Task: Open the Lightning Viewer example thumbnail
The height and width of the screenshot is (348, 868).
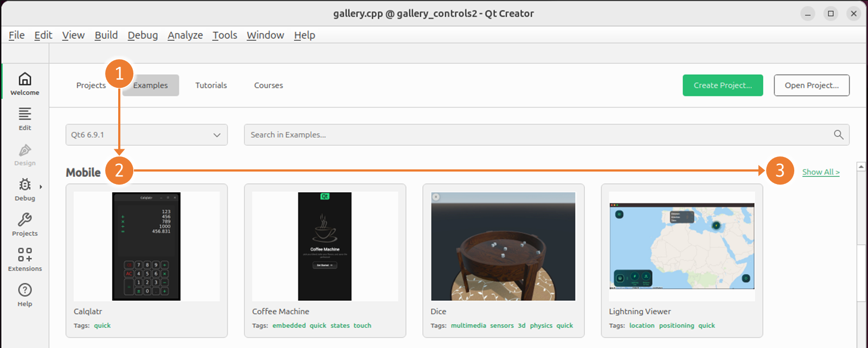Action: [x=682, y=246]
